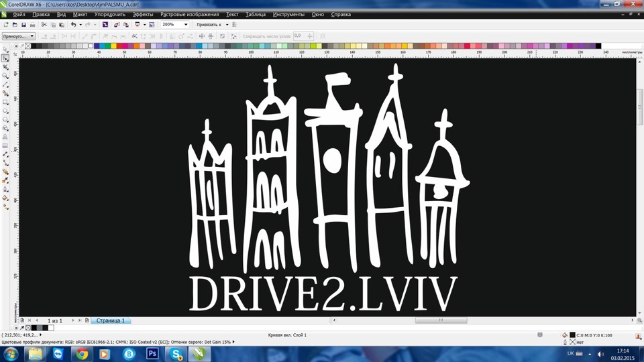This screenshot has height=362, width=644.
Task: Select the Outline pen tool
Action: pos(5,189)
